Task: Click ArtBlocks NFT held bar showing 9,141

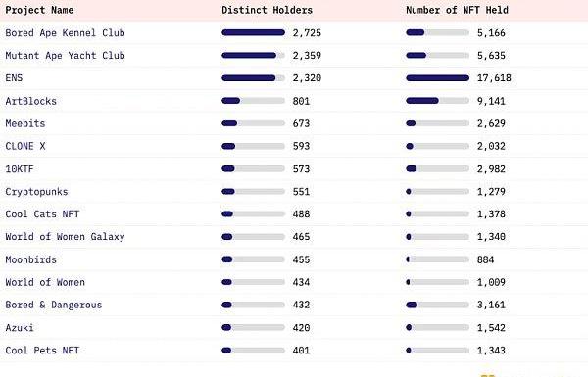Action: (438, 101)
